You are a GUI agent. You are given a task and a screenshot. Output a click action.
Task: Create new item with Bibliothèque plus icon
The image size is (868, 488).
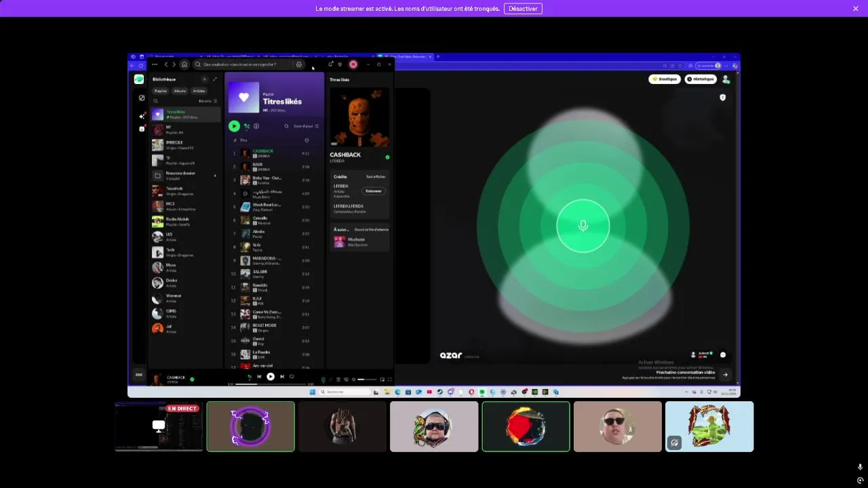[204, 79]
